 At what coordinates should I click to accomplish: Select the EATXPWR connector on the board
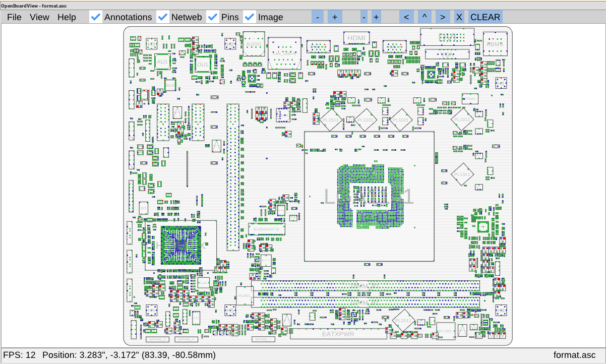338,334
